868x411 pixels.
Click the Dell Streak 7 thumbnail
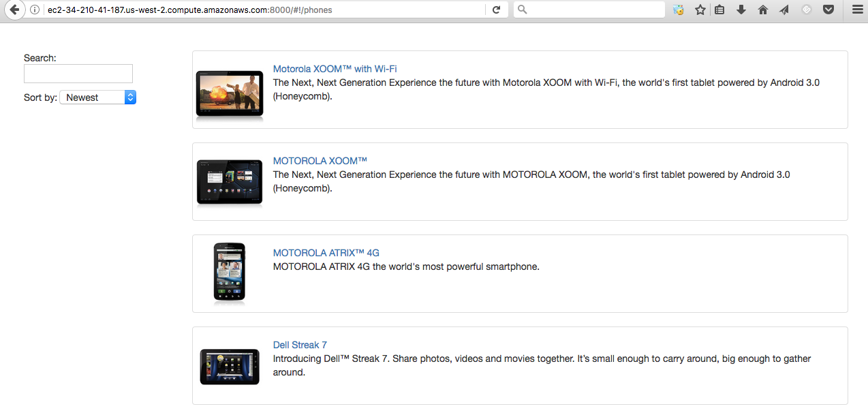tap(230, 367)
